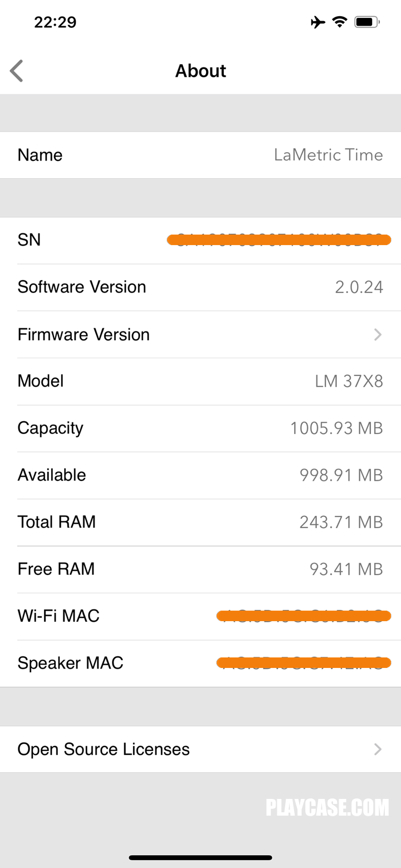Tap the redacted serial number value
The width and height of the screenshot is (401, 868).
pyautogui.click(x=279, y=240)
